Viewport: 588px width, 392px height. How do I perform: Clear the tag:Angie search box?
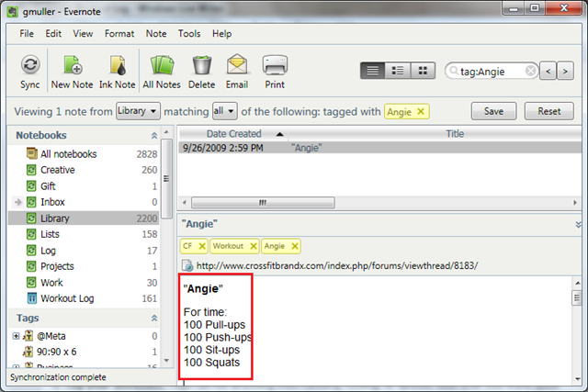point(530,71)
